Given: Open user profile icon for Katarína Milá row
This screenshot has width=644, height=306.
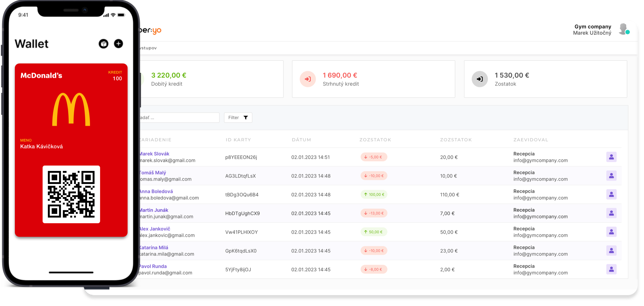Looking at the screenshot, I should pos(611,251).
